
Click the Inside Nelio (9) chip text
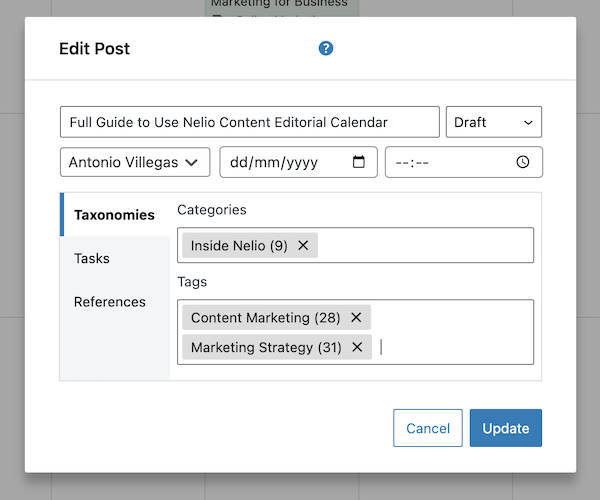tap(239, 246)
